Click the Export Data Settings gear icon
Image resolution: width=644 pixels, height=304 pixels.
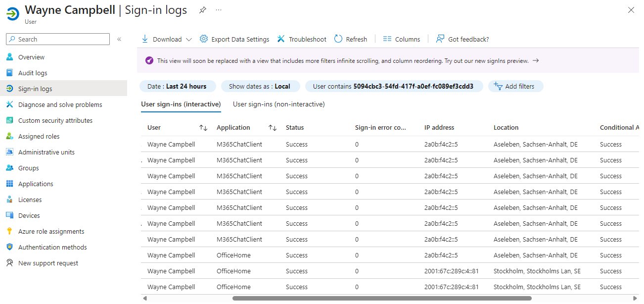[x=204, y=39]
